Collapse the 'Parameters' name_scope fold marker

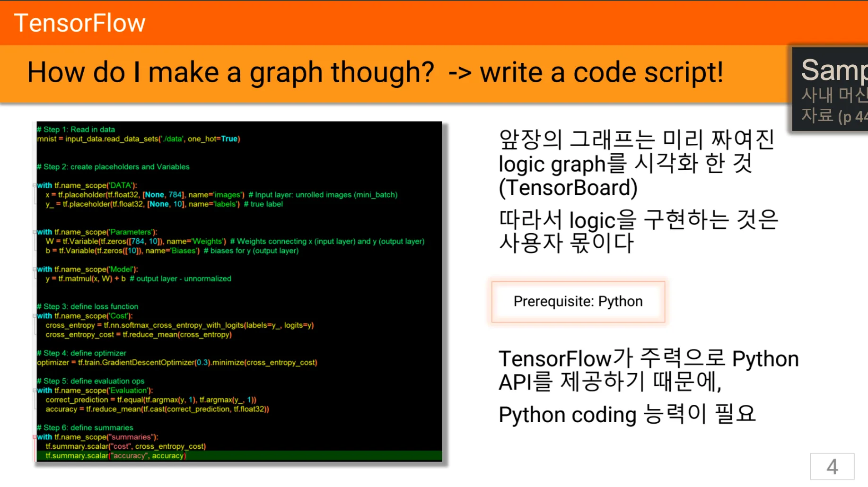pos(35,232)
